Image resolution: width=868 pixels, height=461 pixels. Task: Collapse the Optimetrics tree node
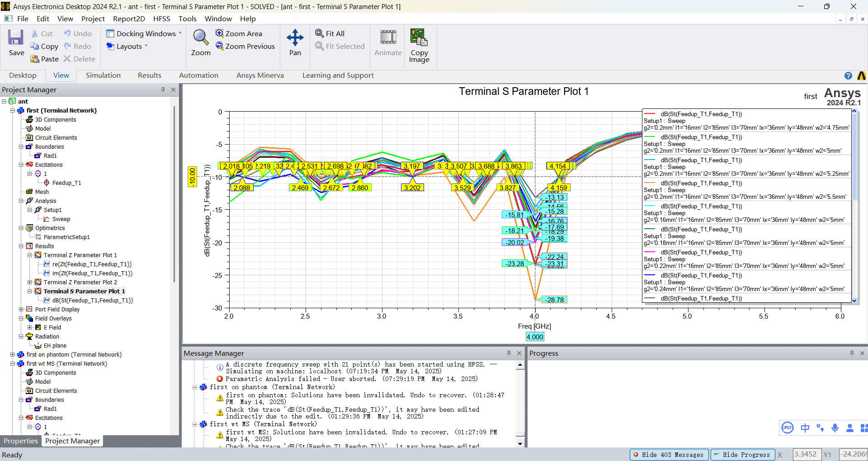pos(21,228)
